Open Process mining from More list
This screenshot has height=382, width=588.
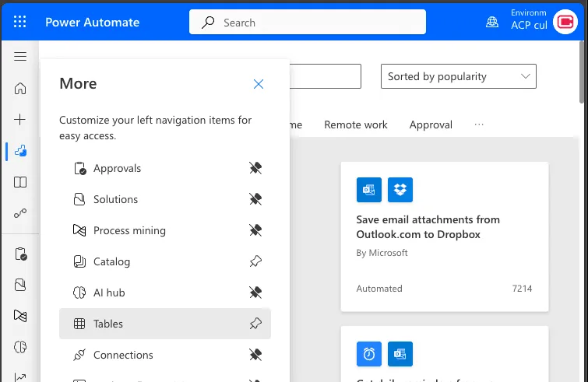pyautogui.click(x=129, y=230)
